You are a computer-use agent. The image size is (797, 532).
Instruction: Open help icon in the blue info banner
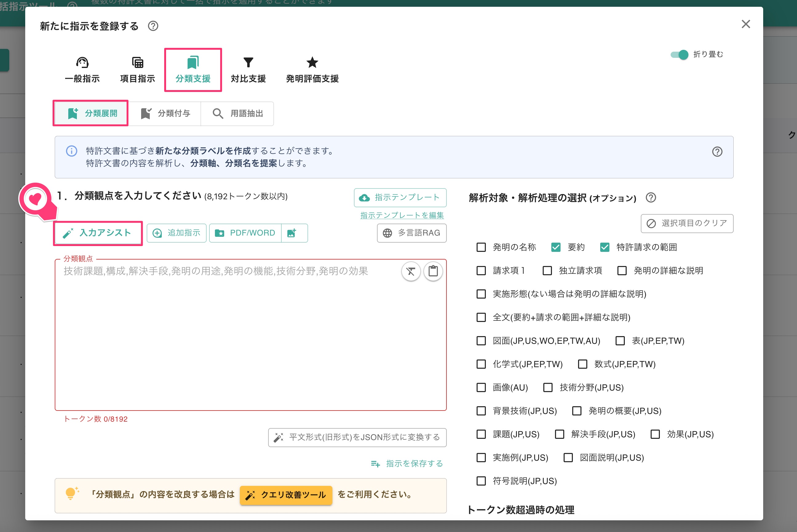(717, 151)
